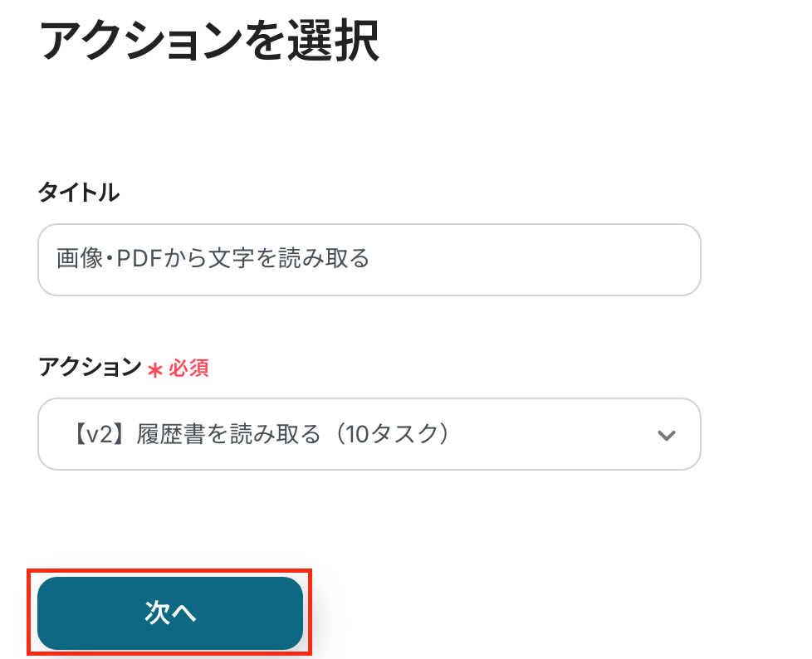
Task: Click the タイトル field label
Action: tap(79, 193)
